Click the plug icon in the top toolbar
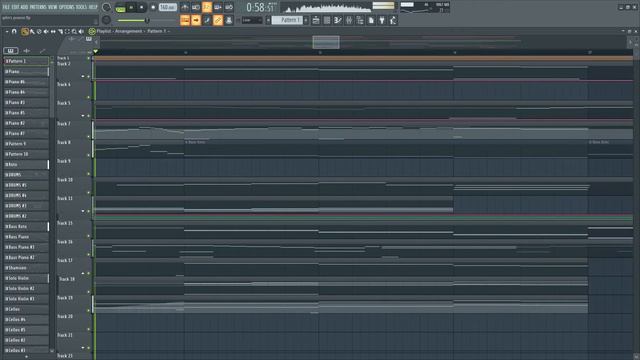The image size is (640, 360). coord(382,20)
